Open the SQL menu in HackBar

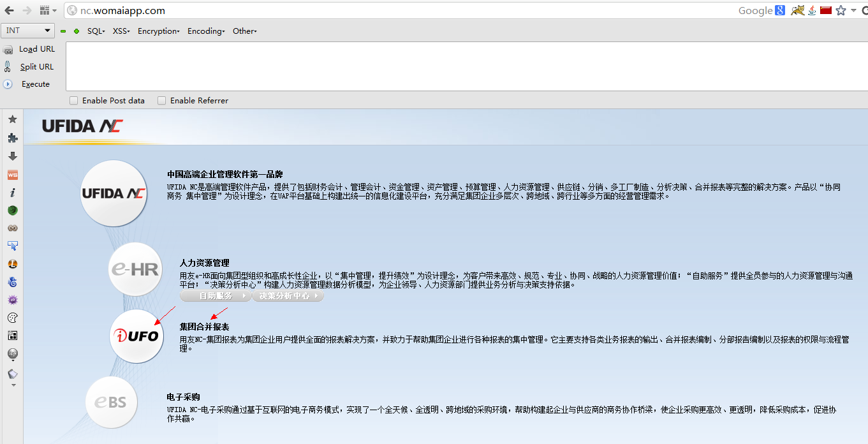[96, 31]
